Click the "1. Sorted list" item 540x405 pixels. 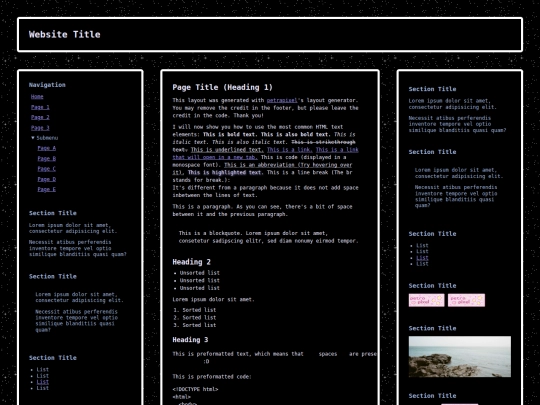pyautogui.click(x=195, y=310)
